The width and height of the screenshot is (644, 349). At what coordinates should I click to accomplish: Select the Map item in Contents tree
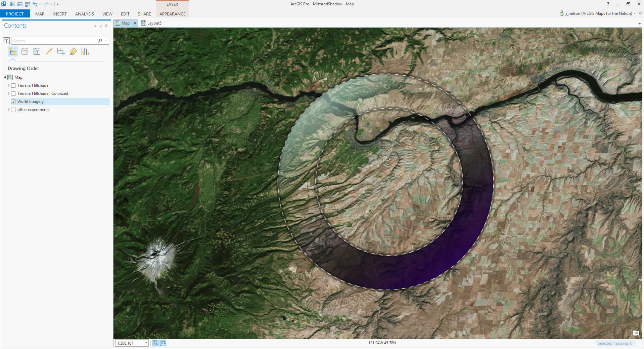[18, 77]
